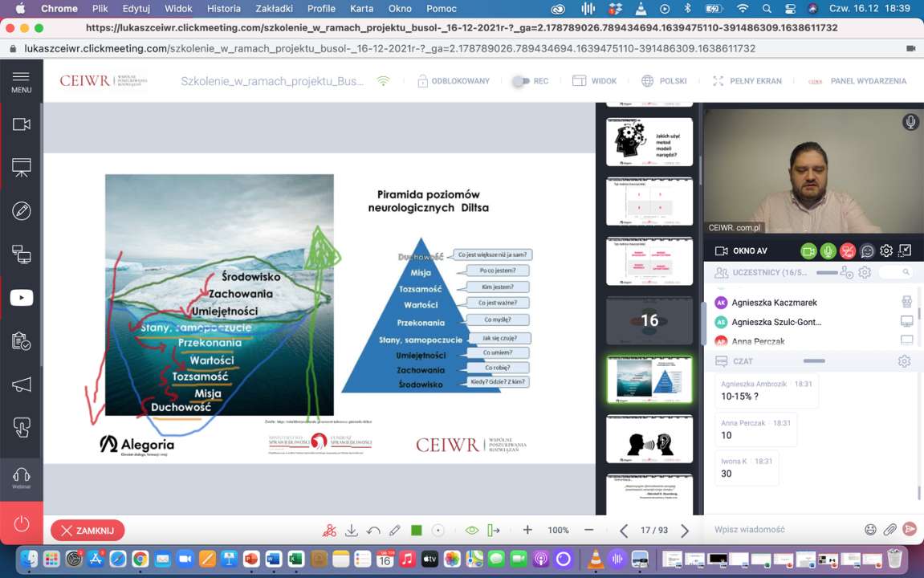
Task: Open the whiteboard pencil tool in sidebar
Action: pos(22,211)
